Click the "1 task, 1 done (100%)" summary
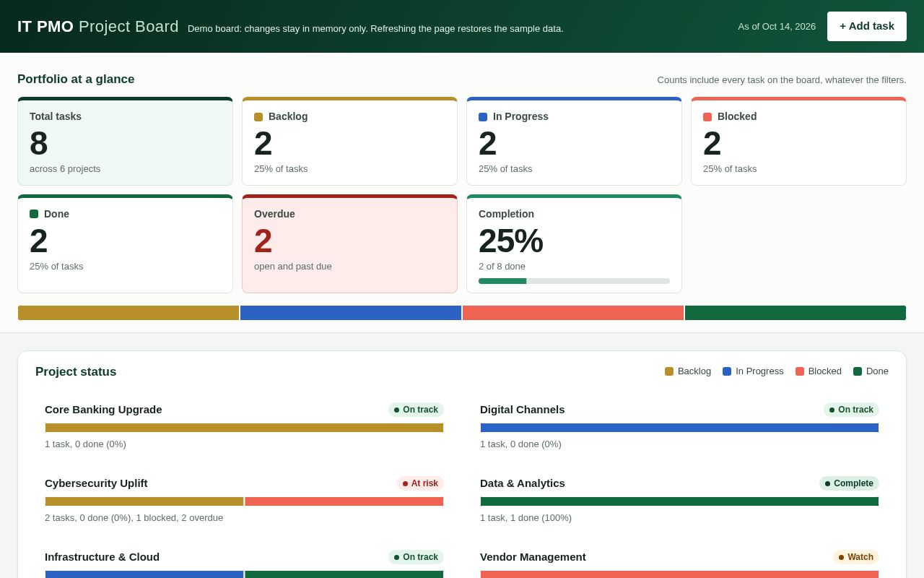The image size is (924, 578). tap(526, 518)
